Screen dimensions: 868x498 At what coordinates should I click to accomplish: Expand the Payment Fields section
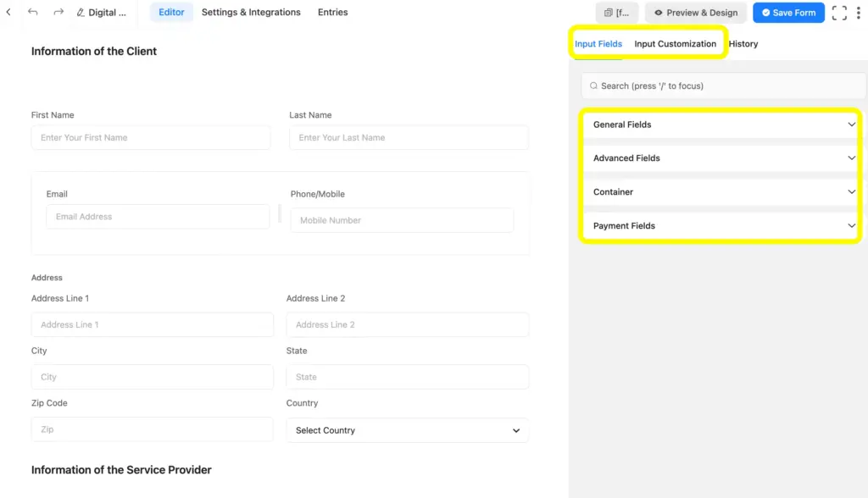[721, 226]
